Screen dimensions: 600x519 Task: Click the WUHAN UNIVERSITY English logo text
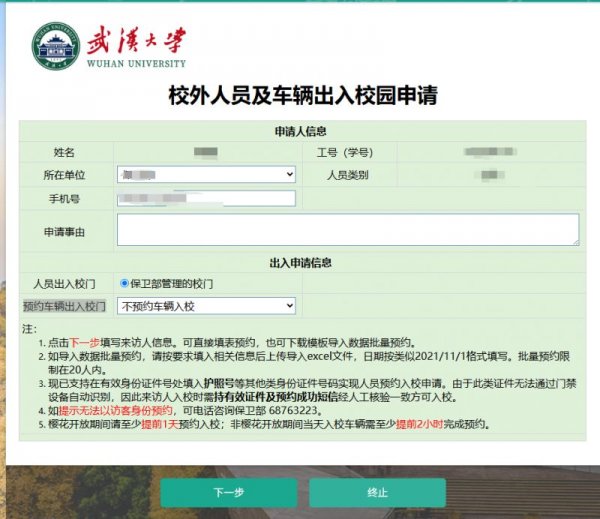[x=137, y=64]
